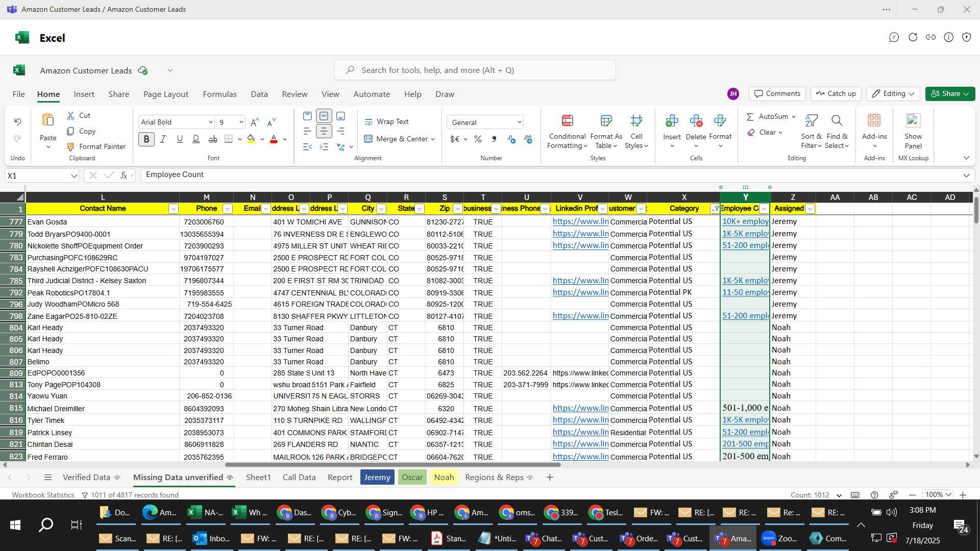Click the percent style icon

click(478, 139)
